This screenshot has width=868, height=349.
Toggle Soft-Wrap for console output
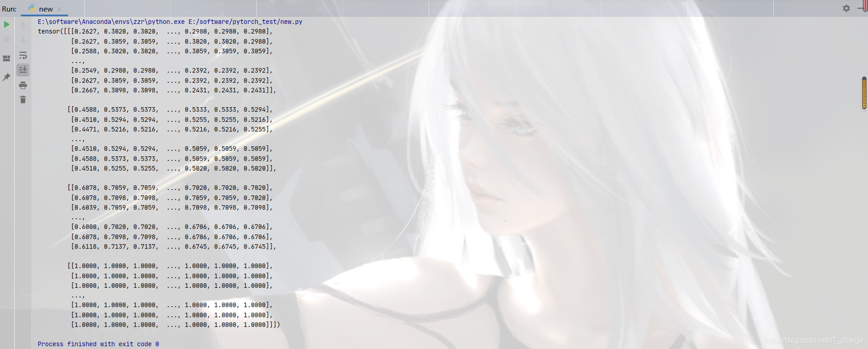click(x=23, y=56)
